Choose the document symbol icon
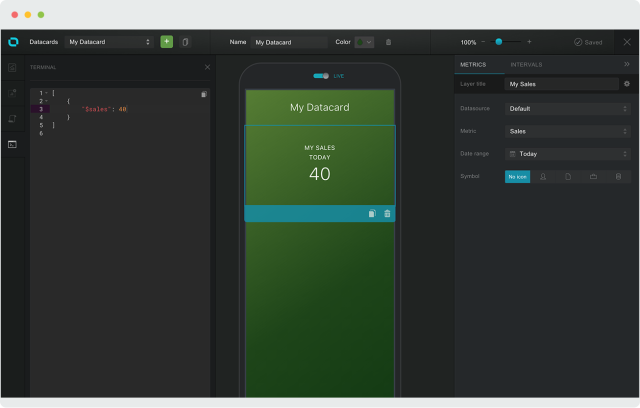The width and height of the screenshot is (640, 408). pos(568,177)
